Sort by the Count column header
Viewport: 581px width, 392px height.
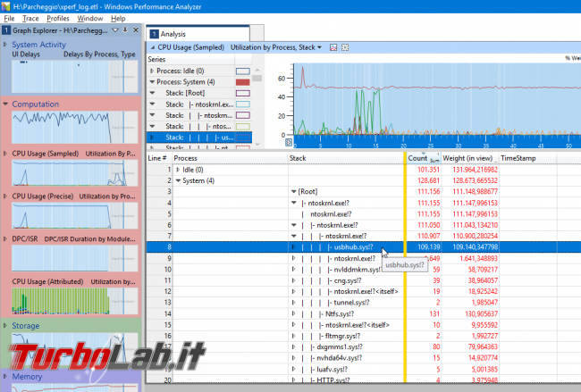[x=424, y=158]
